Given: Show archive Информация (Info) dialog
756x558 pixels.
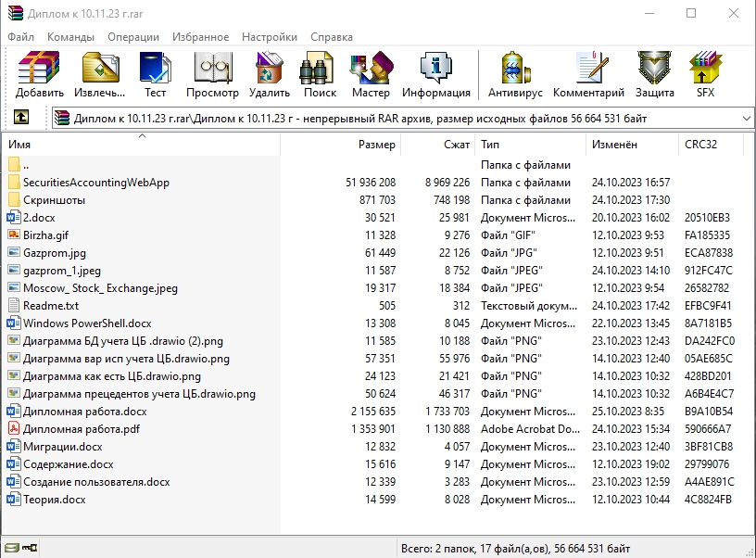Looking at the screenshot, I should (435, 74).
